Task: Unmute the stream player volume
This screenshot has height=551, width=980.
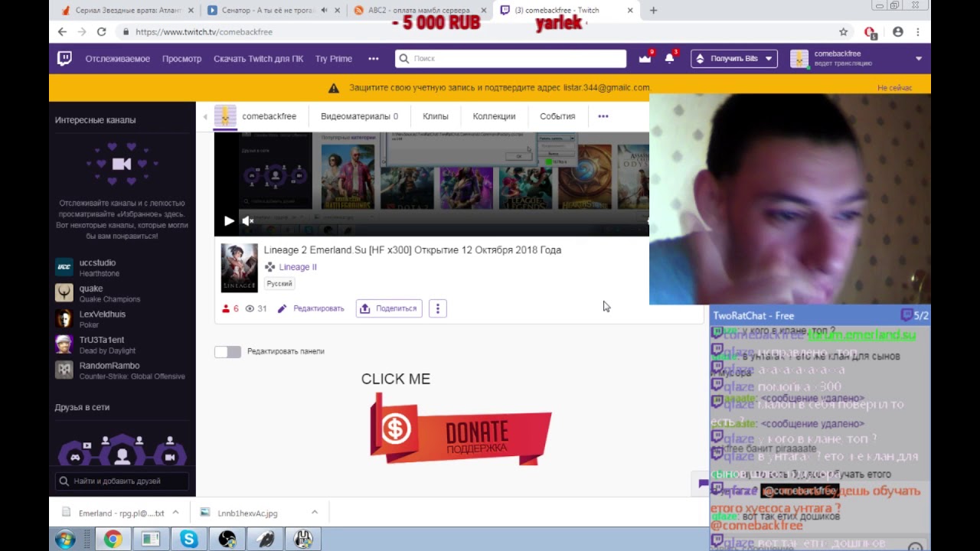Action: click(248, 221)
